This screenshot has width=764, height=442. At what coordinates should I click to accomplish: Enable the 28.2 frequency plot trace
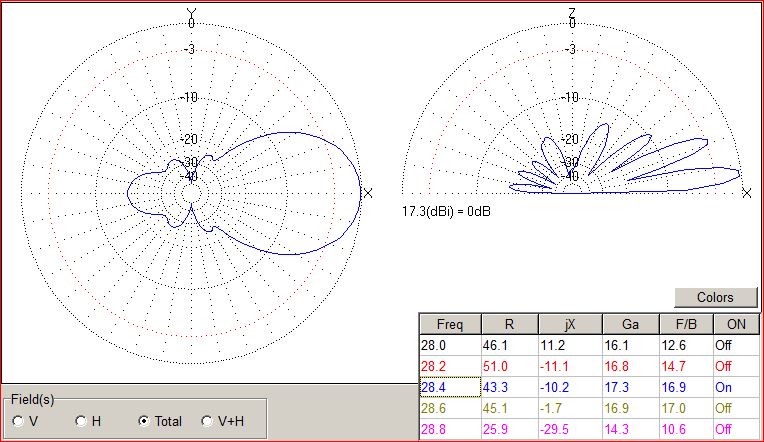(x=724, y=366)
